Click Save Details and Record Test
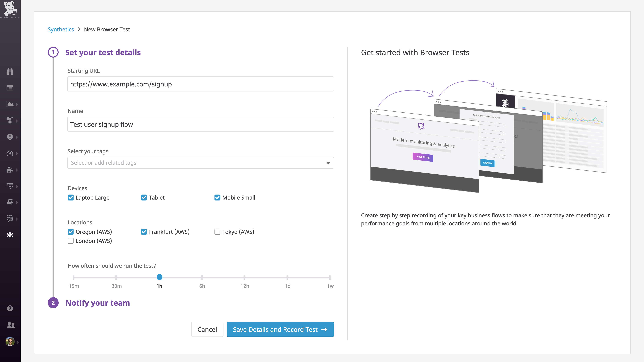Viewport: 644px width, 362px height. pyautogui.click(x=280, y=329)
